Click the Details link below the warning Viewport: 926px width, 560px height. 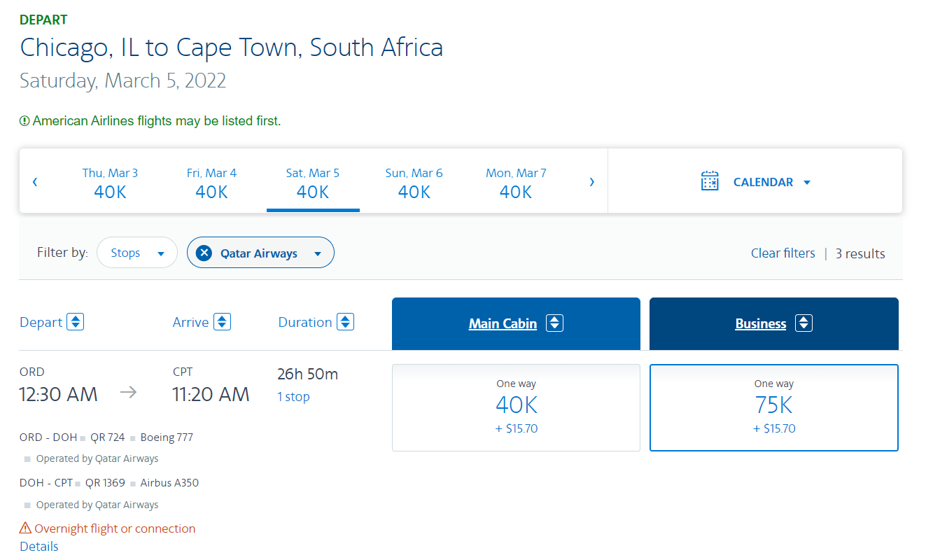pyautogui.click(x=38, y=546)
